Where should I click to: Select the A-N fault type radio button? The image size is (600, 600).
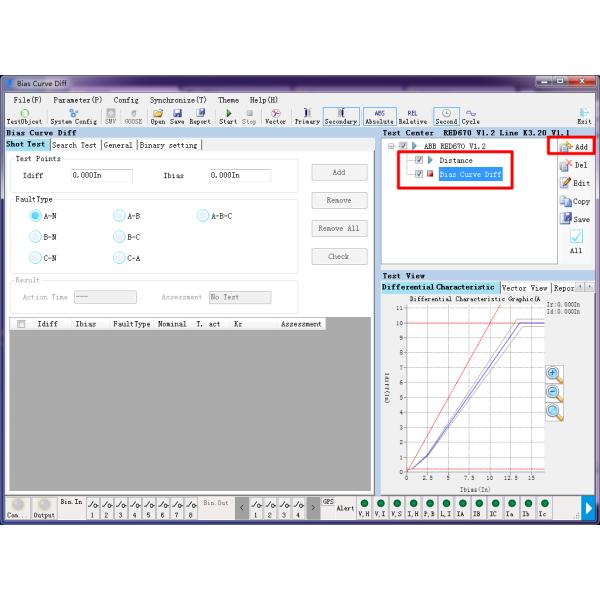[36, 215]
